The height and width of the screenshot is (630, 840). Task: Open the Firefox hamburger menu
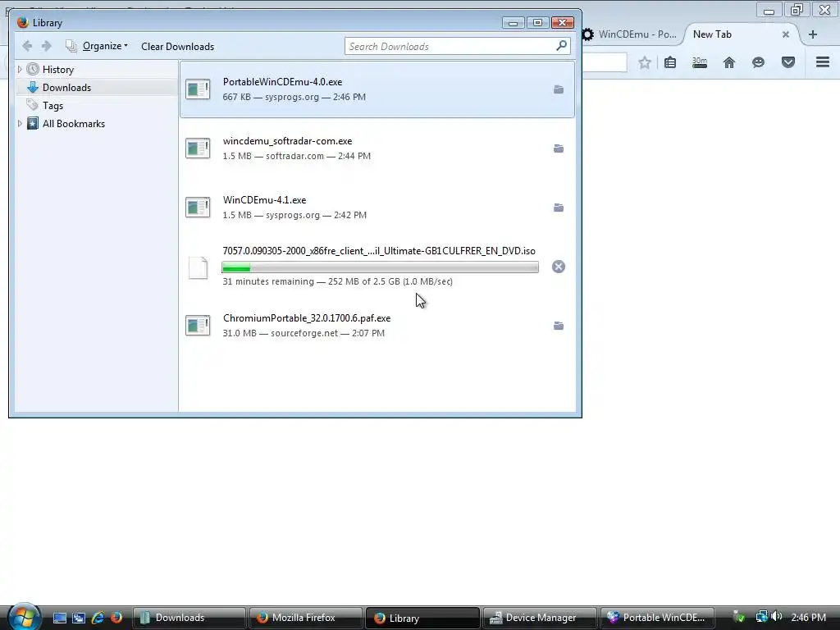pos(822,62)
